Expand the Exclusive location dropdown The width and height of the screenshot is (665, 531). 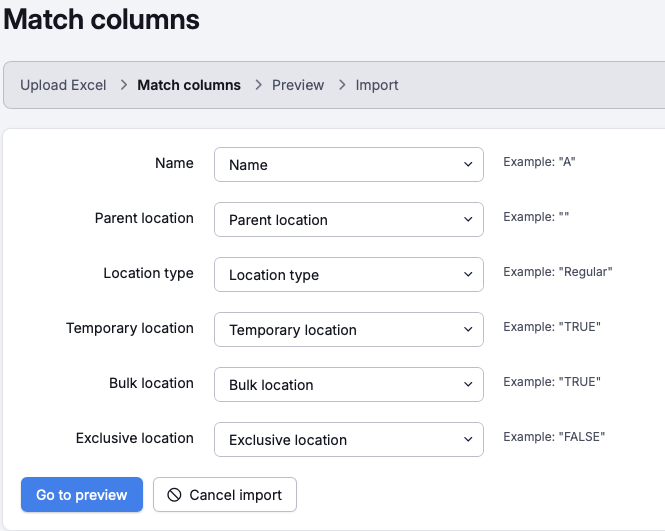[x=348, y=440]
